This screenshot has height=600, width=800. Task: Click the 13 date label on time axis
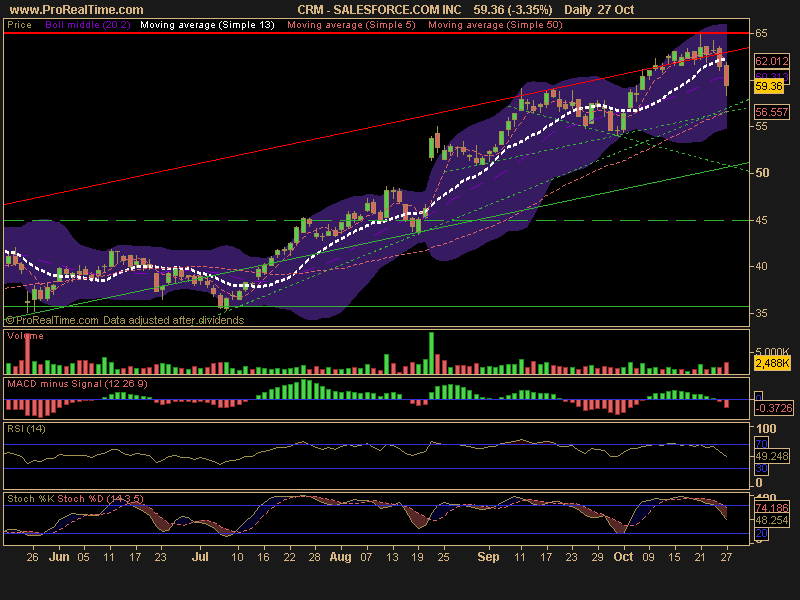tap(392, 557)
